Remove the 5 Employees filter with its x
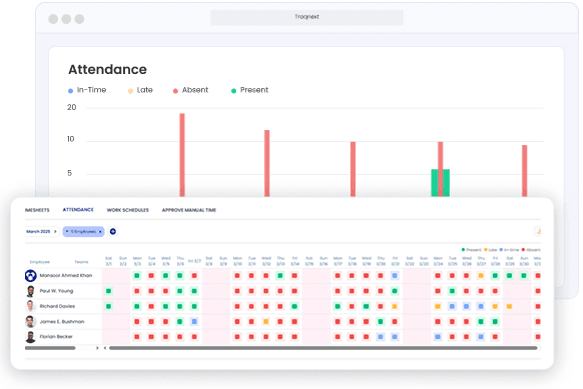The width and height of the screenshot is (583, 389). click(100, 231)
